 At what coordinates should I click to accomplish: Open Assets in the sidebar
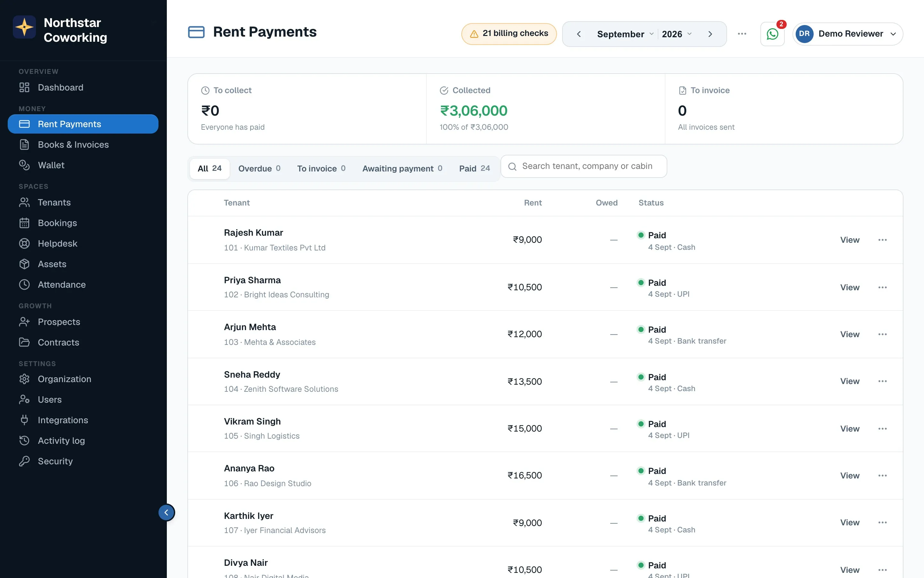[x=83, y=264]
